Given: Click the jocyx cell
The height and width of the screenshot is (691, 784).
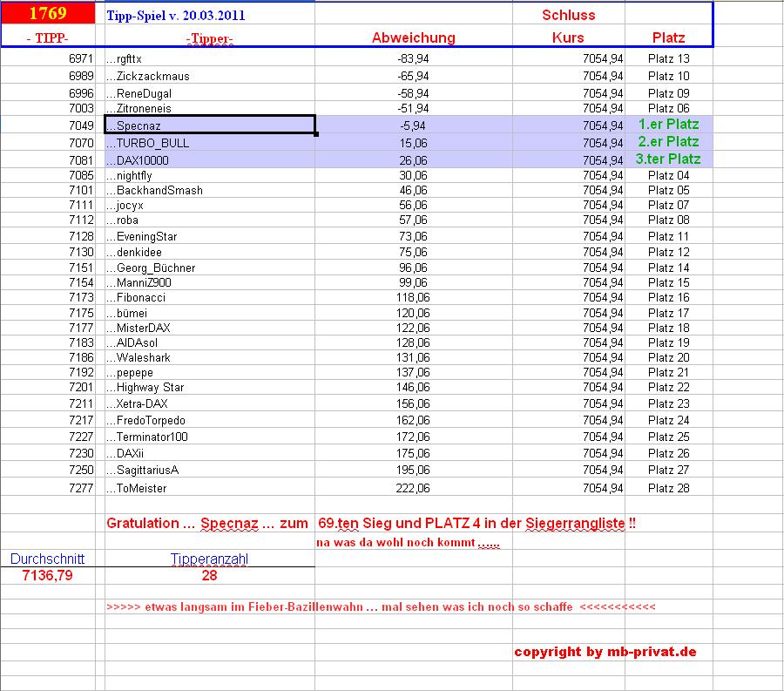Looking at the screenshot, I should 209,205.
